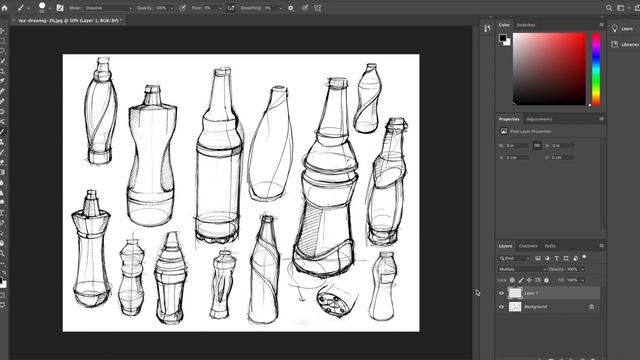Open symmetry paint butterfly options
This screenshot has height=360, width=640.
[x=318, y=8]
